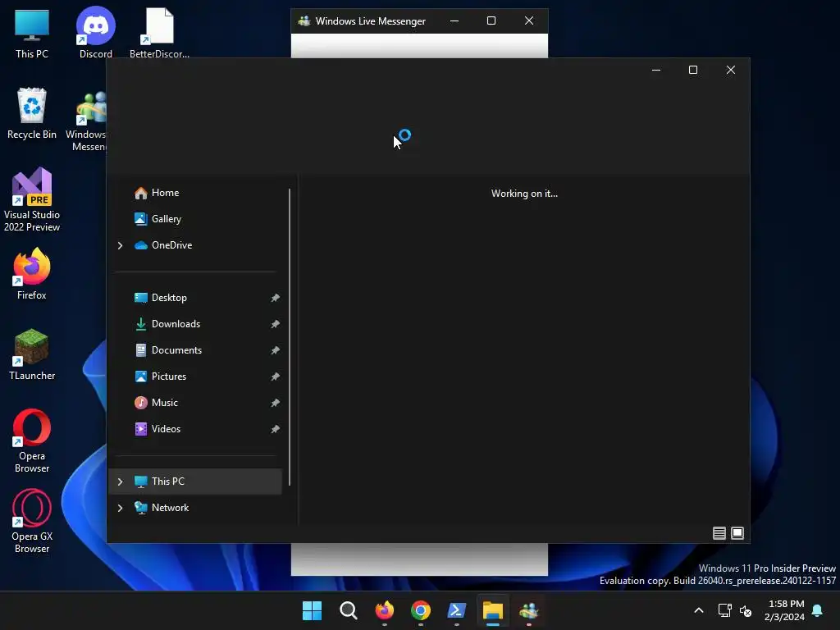Select Opera Browser desktop shortcut

[x=32, y=441]
